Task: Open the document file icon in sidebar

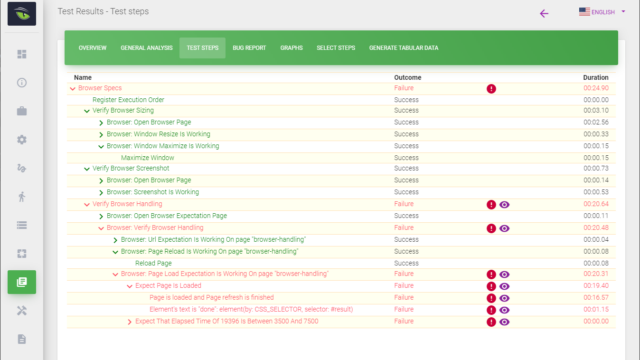Action: pyautogui.click(x=22, y=339)
